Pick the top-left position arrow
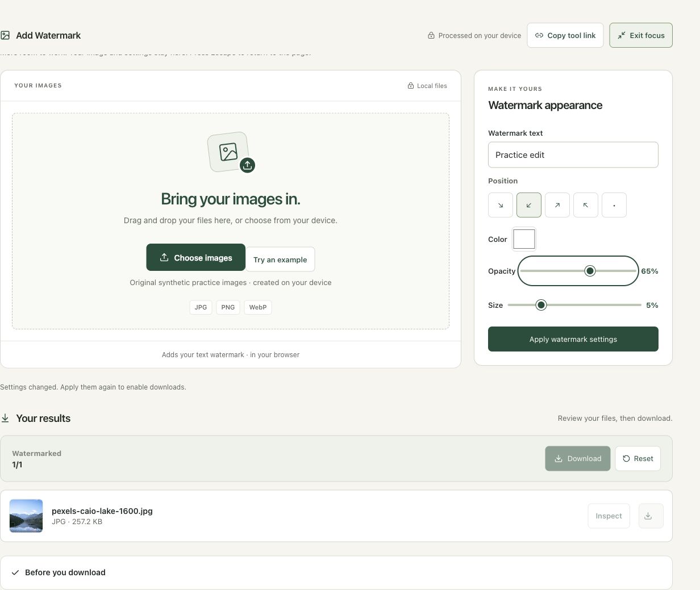Screen dimensions: 700x590 tap(586, 205)
